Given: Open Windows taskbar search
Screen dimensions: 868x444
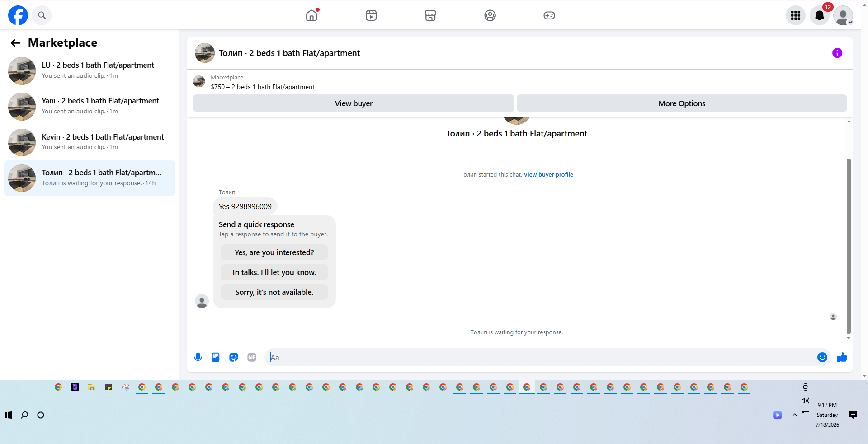Looking at the screenshot, I should pos(24,415).
